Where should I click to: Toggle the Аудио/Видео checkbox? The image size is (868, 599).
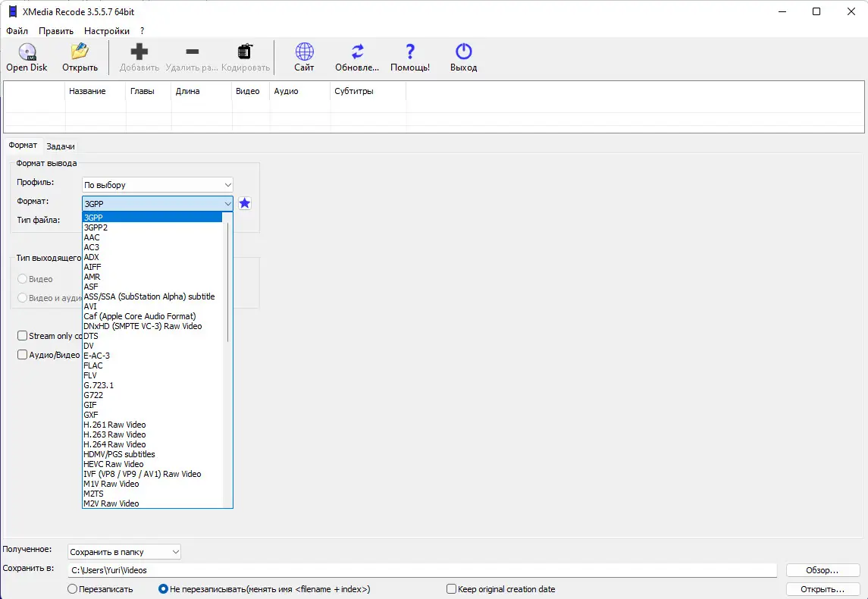click(22, 354)
